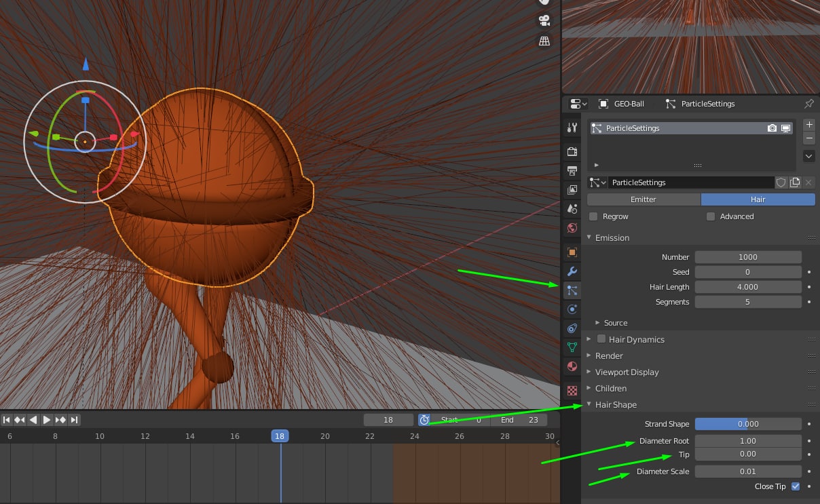
Task: Browse particle settings datablock dropdown
Action: point(597,182)
